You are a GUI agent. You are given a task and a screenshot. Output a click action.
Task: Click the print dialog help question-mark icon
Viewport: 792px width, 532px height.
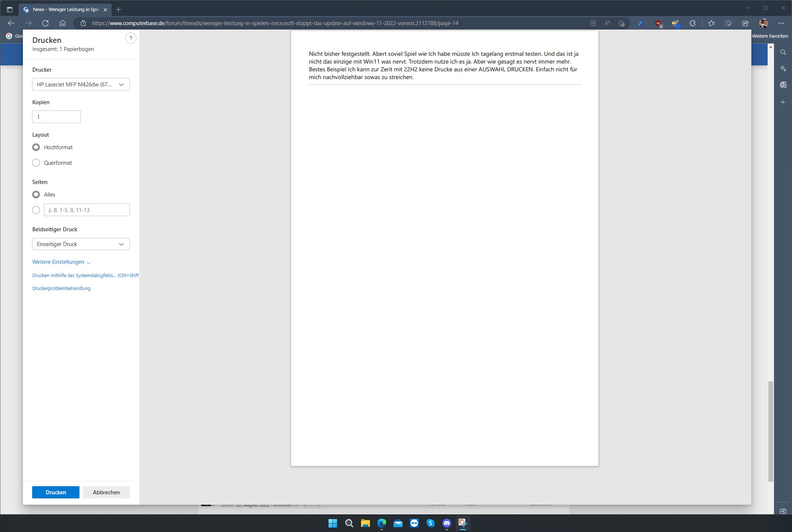pos(130,38)
